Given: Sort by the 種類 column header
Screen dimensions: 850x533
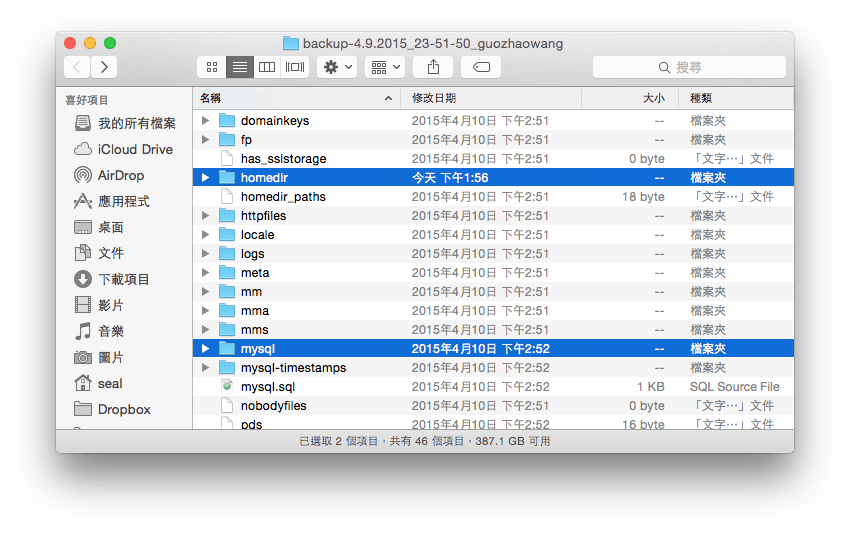Looking at the screenshot, I should (x=736, y=98).
